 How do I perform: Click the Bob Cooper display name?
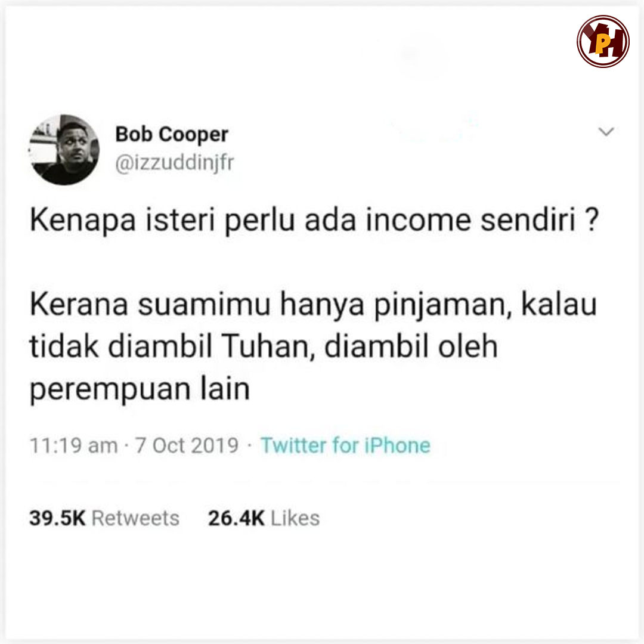pos(171,134)
